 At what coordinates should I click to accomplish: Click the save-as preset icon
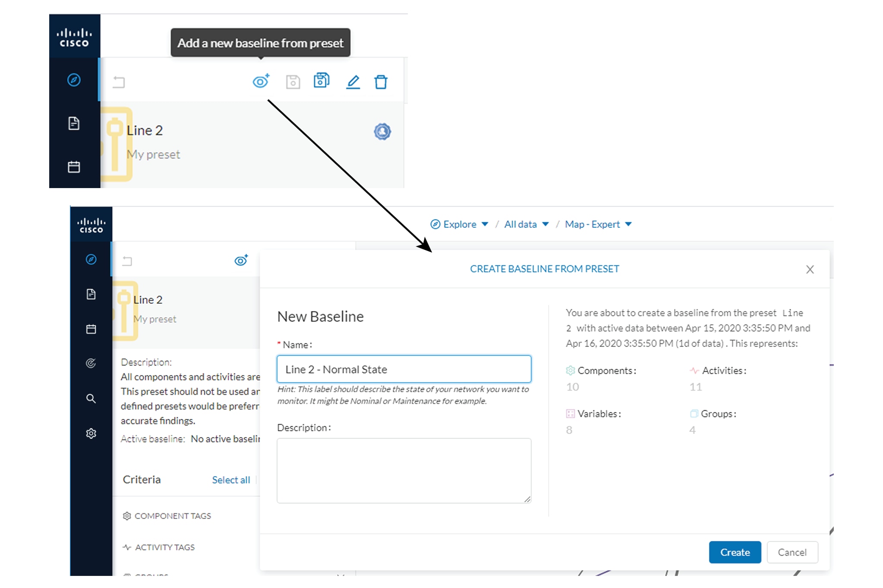[321, 81]
